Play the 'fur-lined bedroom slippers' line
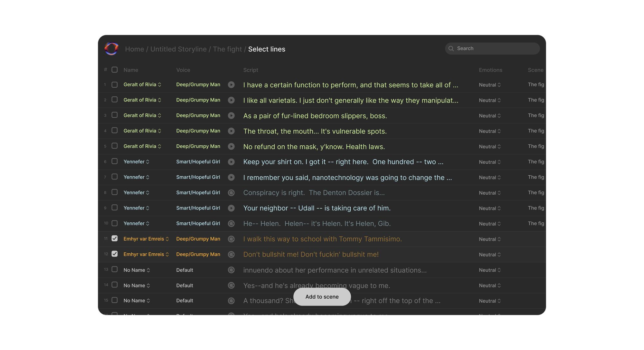The image size is (644, 350). coord(231,116)
